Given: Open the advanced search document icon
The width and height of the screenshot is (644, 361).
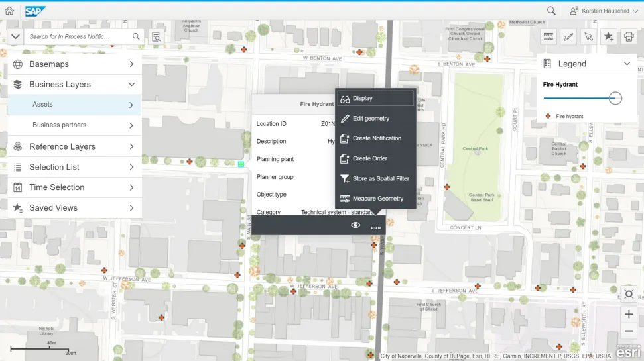Looking at the screenshot, I should [156, 37].
